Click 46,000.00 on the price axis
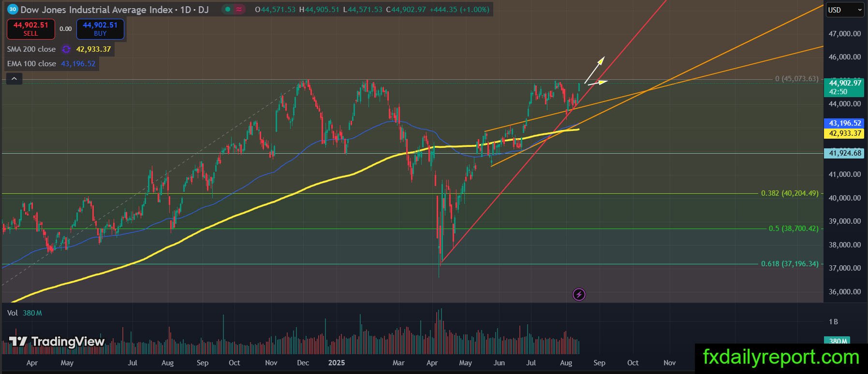Screen dimensions: 868x374 point(845,57)
